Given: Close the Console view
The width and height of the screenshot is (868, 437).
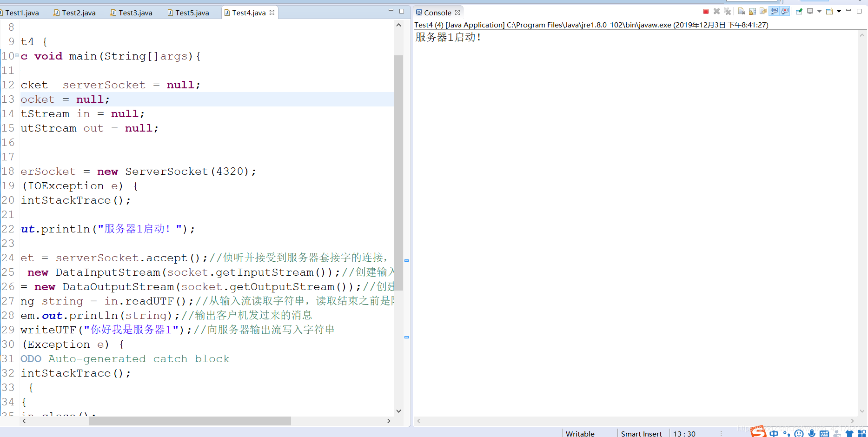Looking at the screenshot, I should point(457,13).
